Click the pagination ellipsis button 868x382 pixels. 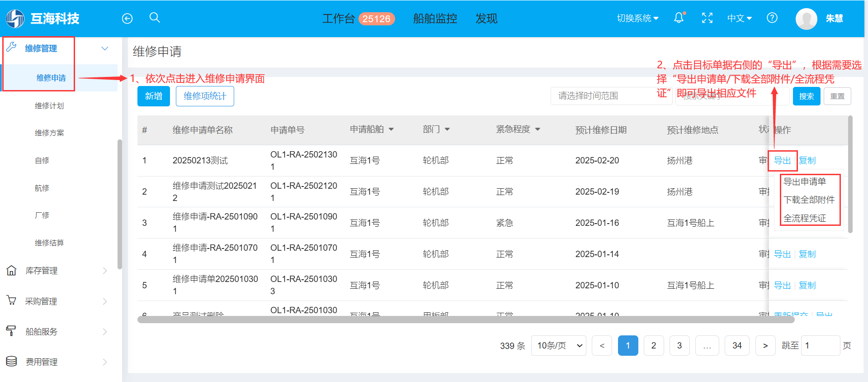coord(707,346)
